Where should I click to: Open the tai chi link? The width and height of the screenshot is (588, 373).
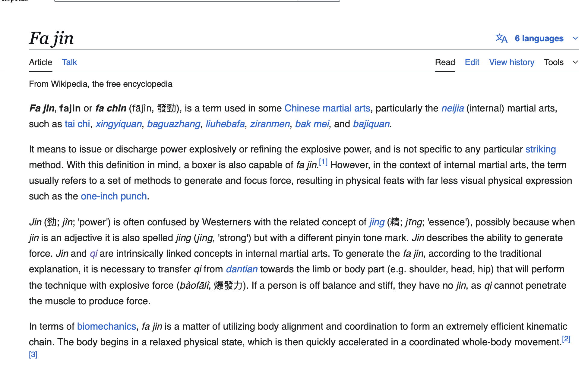pyautogui.click(x=77, y=124)
